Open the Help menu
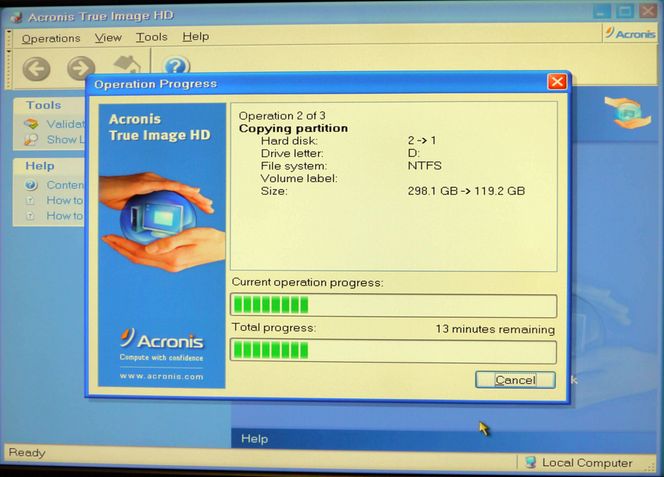664x477 pixels. pos(196,36)
